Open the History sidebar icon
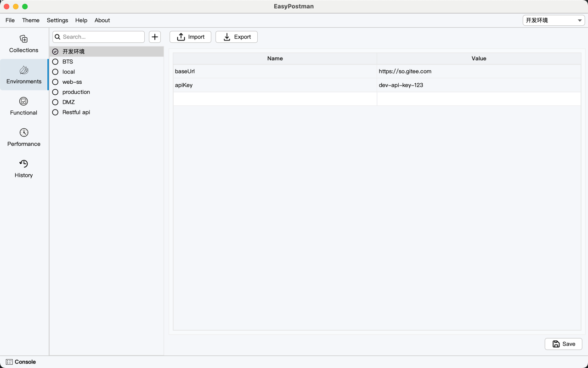This screenshot has width=588, height=368. (x=23, y=164)
